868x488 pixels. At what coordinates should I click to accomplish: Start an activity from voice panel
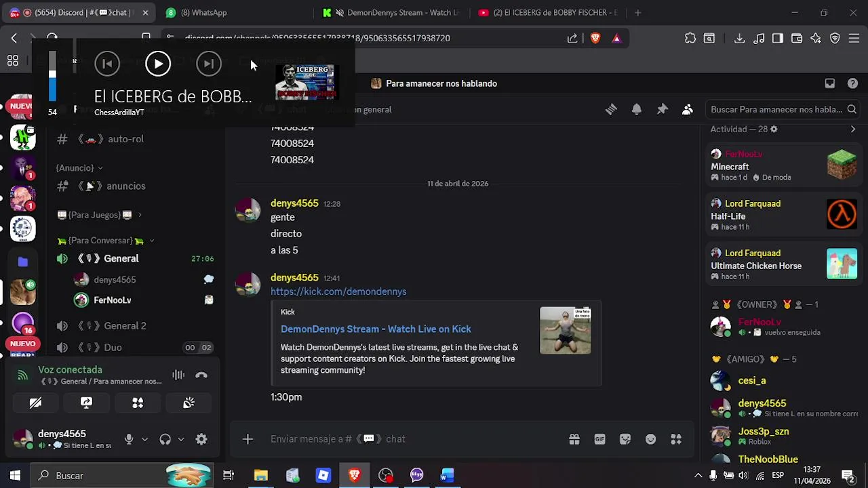[x=138, y=403]
